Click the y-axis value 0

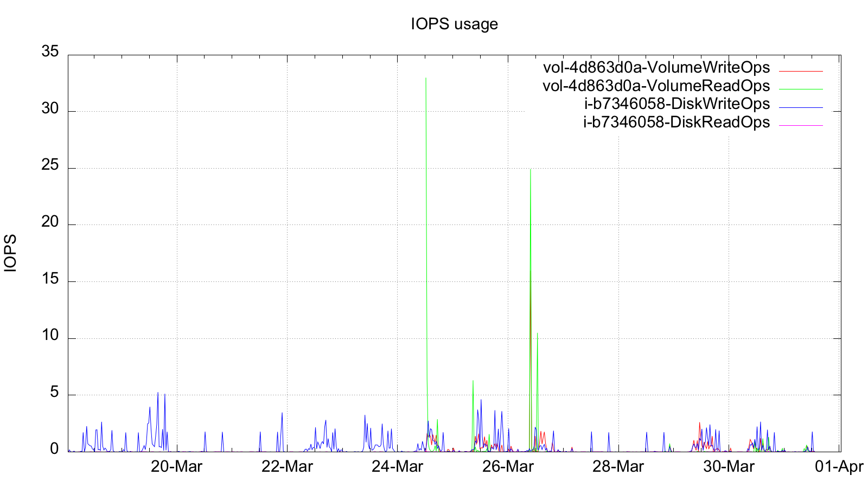(54, 449)
